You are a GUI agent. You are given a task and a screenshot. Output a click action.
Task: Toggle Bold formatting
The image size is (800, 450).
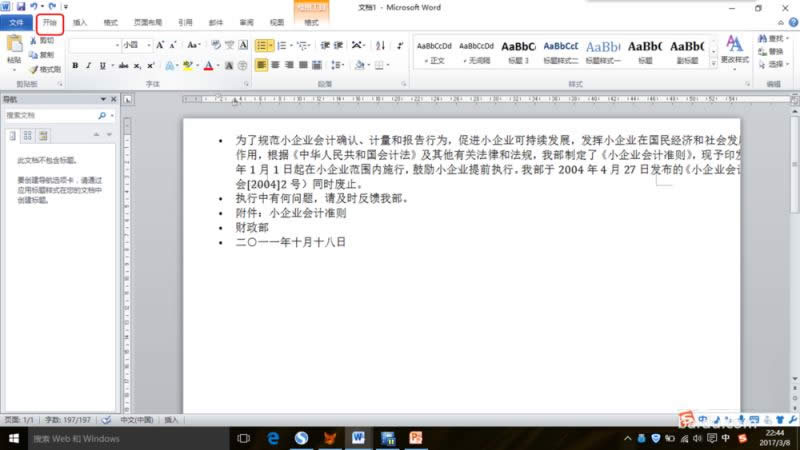(x=75, y=66)
